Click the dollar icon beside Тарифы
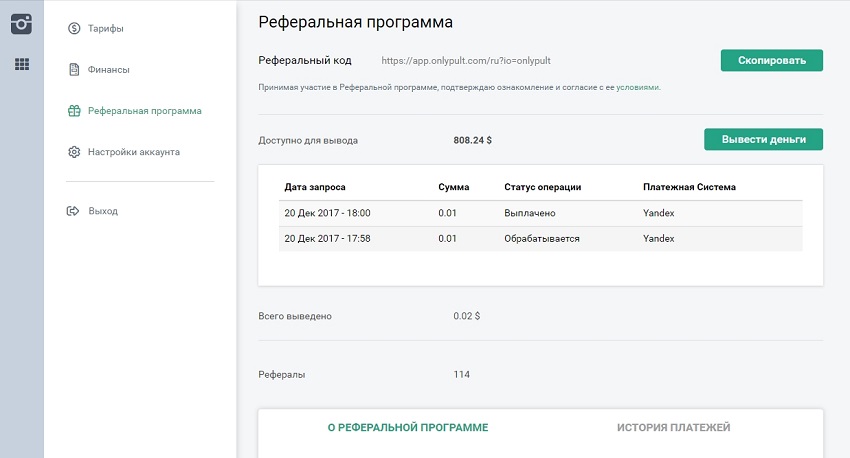850x458 pixels. tap(74, 28)
